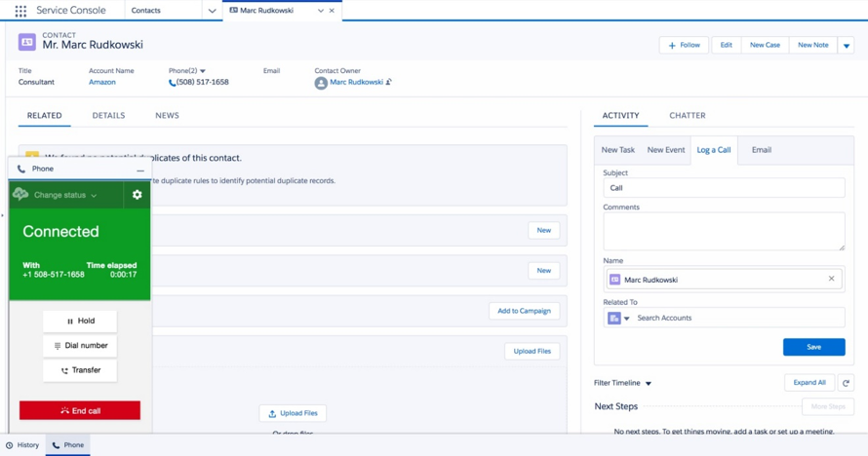Switch to the News tab
Viewport: 868px width, 456px height.
(x=167, y=116)
